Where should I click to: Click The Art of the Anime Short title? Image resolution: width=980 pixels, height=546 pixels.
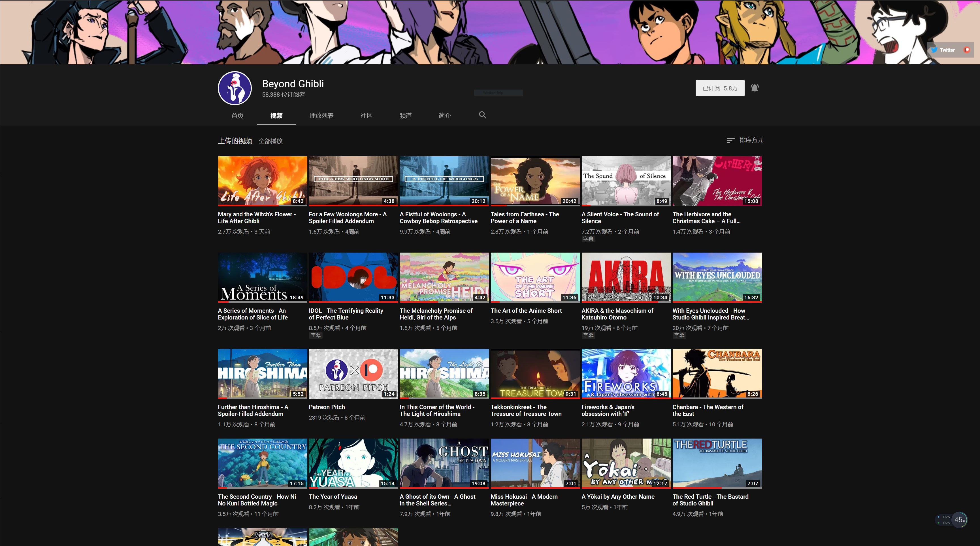click(x=526, y=311)
